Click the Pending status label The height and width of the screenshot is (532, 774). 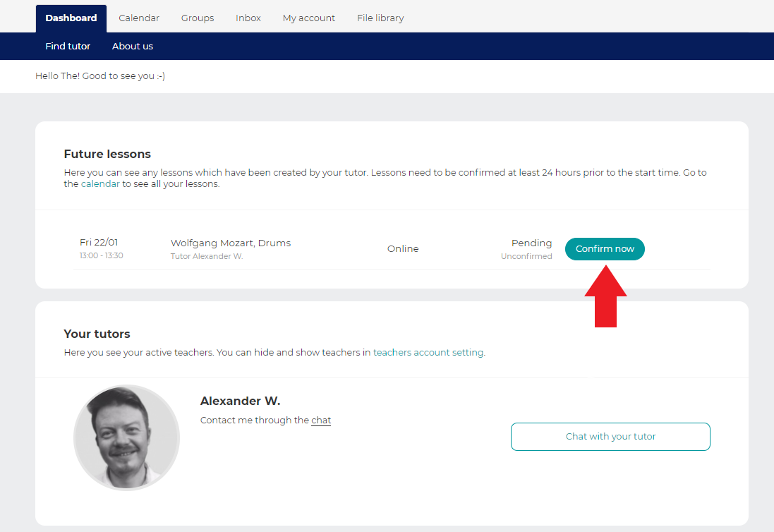pyautogui.click(x=531, y=243)
